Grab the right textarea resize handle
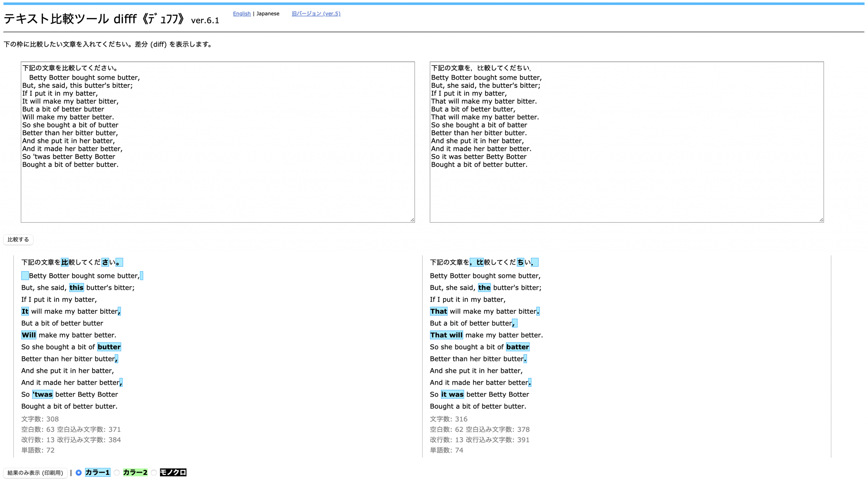868x484 pixels. click(821, 220)
